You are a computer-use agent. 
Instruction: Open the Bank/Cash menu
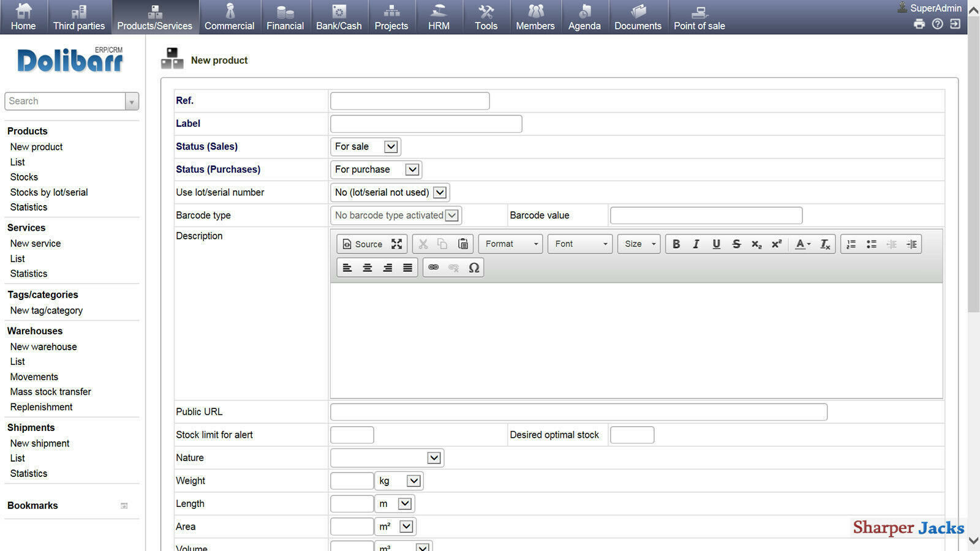click(x=339, y=17)
